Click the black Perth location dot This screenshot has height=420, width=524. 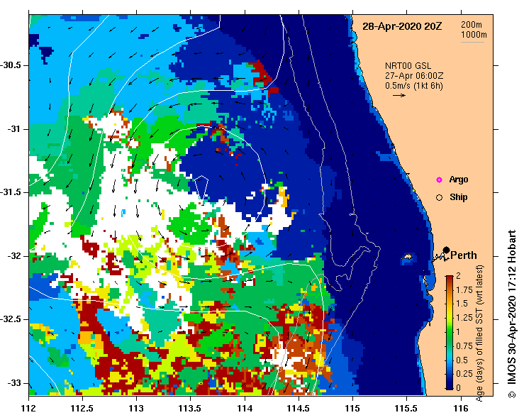tap(446, 250)
